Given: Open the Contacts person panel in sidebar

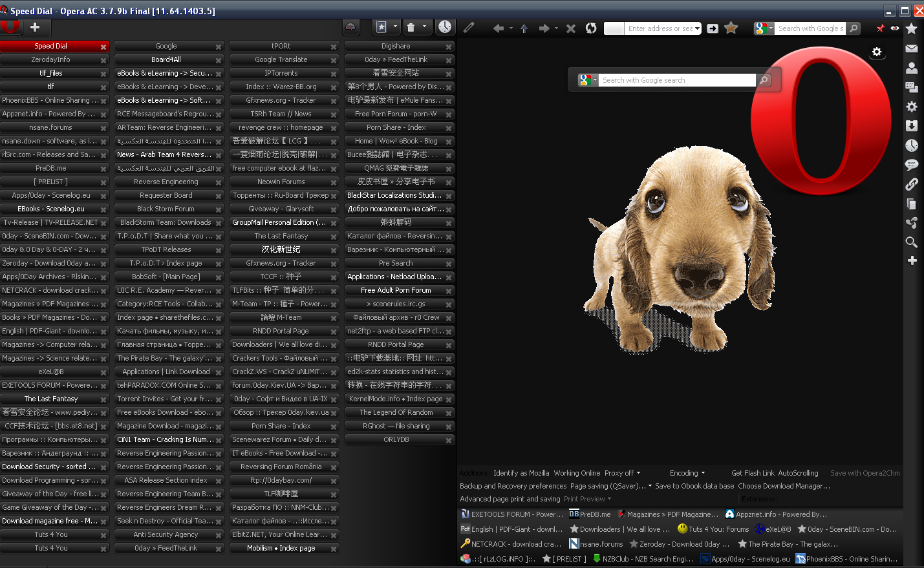Looking at the screenshot, I should pos(912,67).
